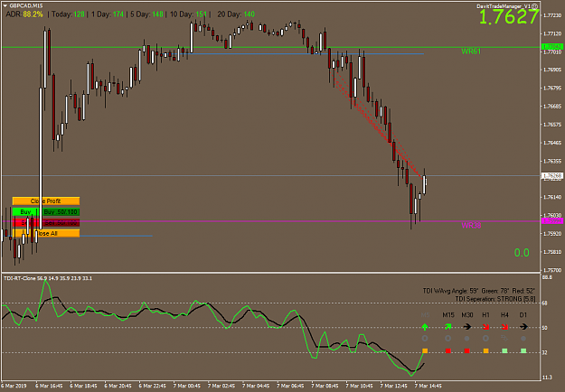Select the M30 timeframe label
Image resolution: width=565 pixels, height=392 pixels.
[x=467, y=315]
